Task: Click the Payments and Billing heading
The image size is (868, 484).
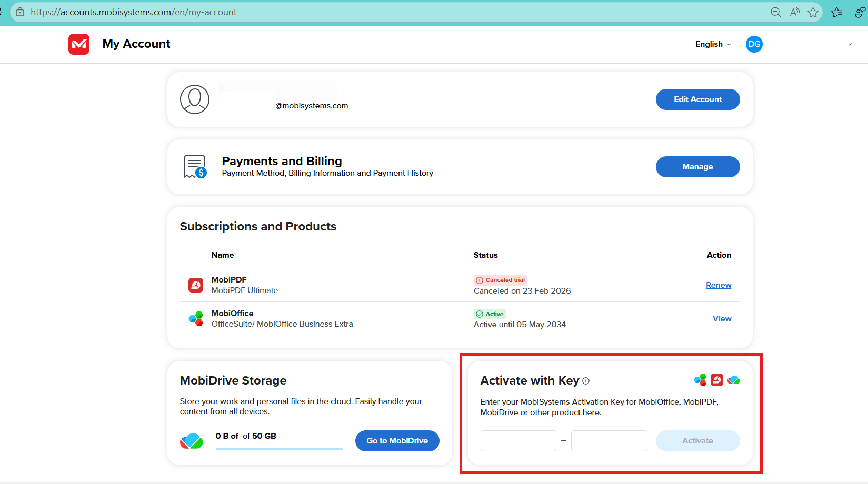Action: [x=282, y=161]
